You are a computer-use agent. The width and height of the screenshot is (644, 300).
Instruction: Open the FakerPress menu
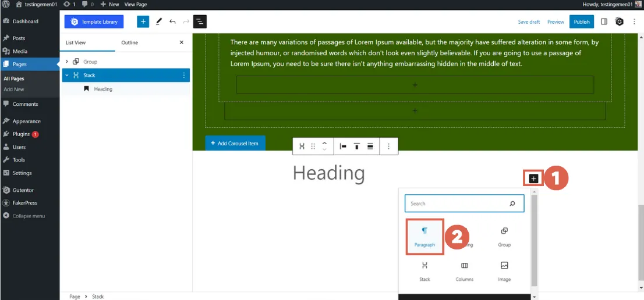click(x=25, y=203)
